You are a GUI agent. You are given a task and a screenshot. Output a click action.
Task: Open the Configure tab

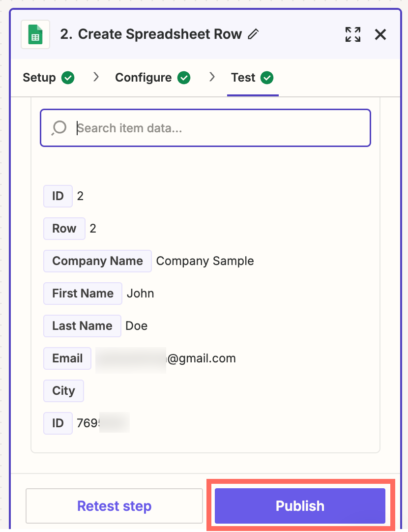pos(143,78)
